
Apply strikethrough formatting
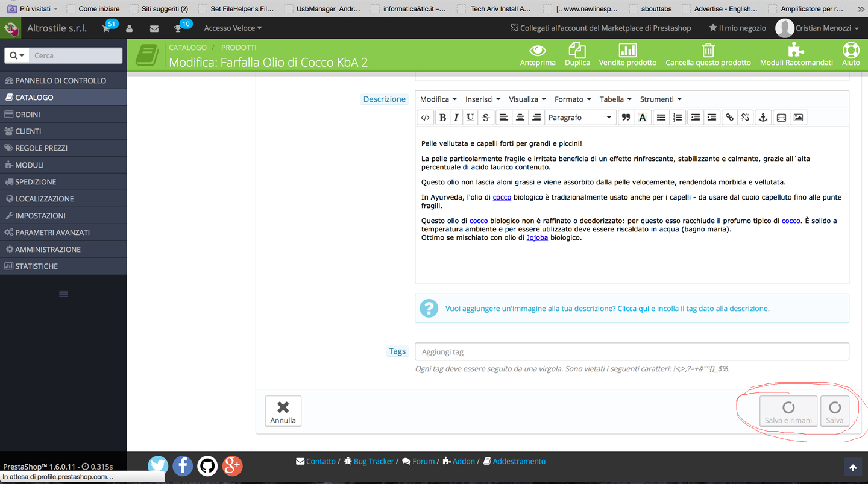(x=486, y=118)
